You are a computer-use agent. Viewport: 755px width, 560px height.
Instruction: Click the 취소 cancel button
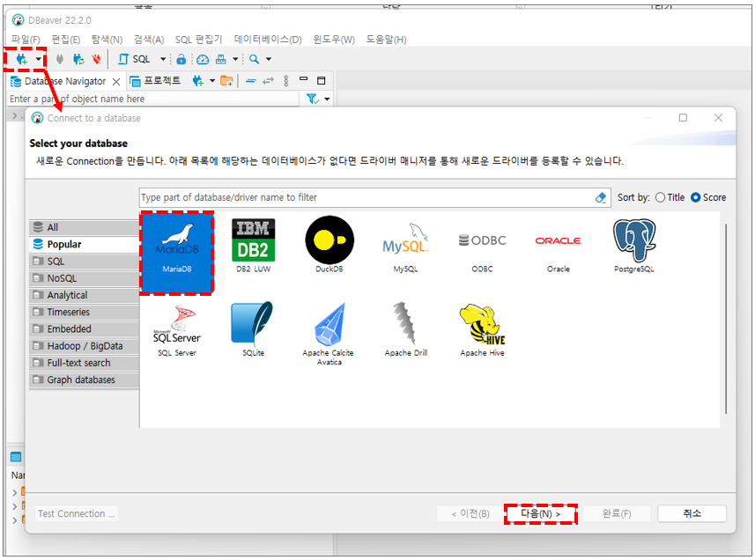(x=692, y=514)
